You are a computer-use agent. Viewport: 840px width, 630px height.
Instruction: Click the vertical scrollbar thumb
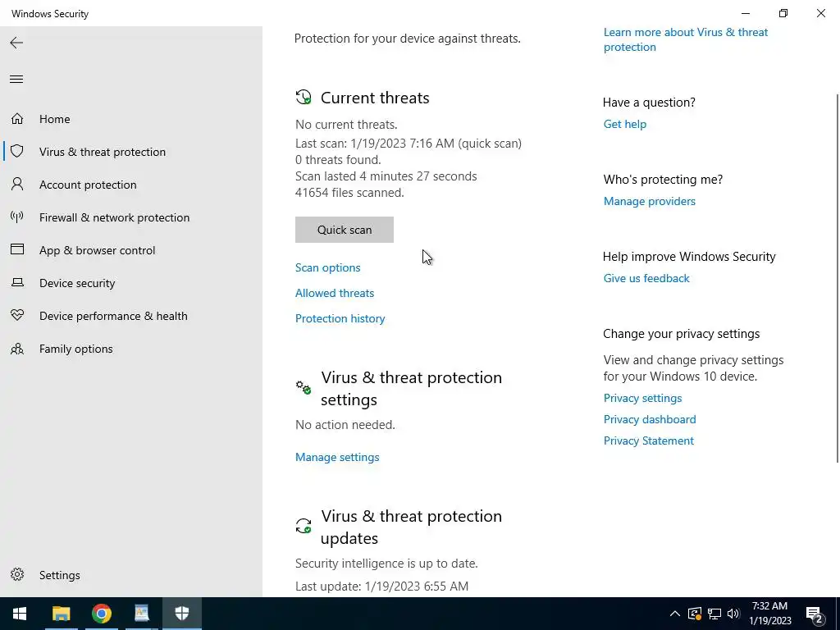(x=838, y=278)
